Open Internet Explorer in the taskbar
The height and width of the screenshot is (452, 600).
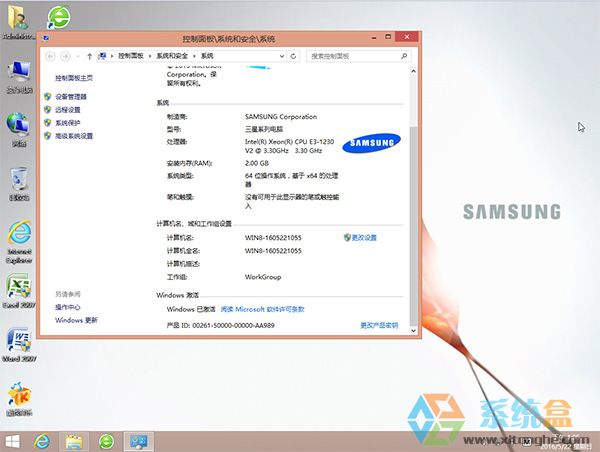point(42,442)
